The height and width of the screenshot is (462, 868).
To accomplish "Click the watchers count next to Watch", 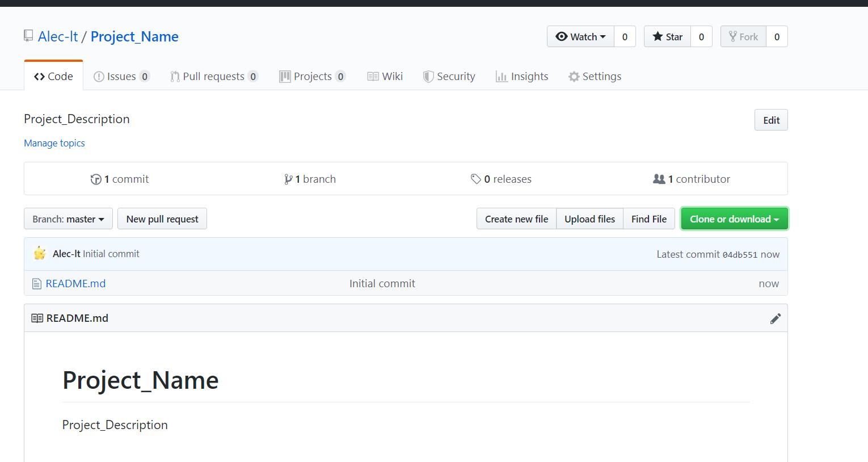I will [625, 37].
